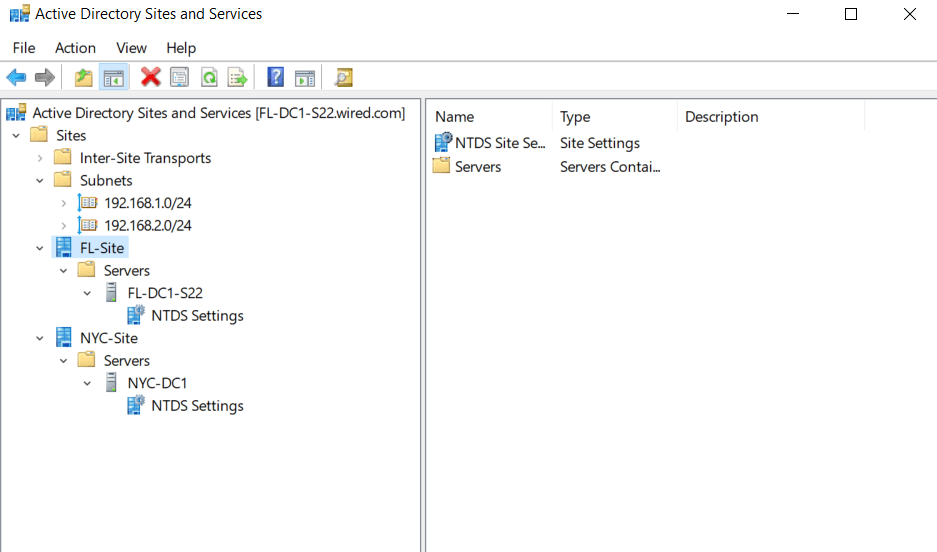Click the blue Back arrow toolbar icon
The height and width of the screenshot is (552, 937).
(x=16, y=77)
